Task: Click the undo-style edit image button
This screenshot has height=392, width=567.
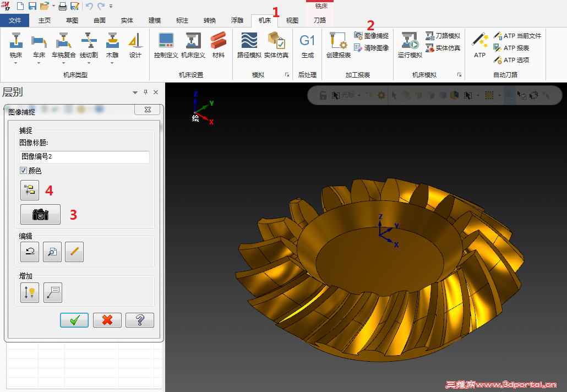Action: 30,252
